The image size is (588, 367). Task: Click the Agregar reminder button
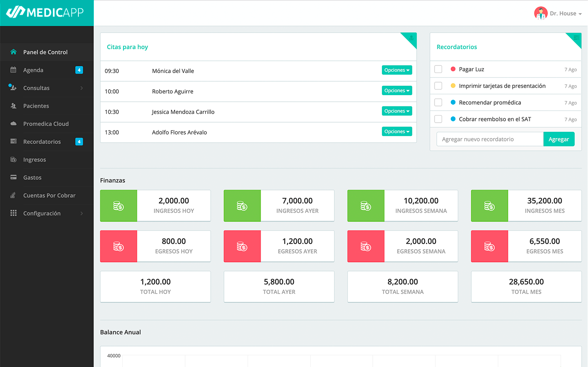559,139
